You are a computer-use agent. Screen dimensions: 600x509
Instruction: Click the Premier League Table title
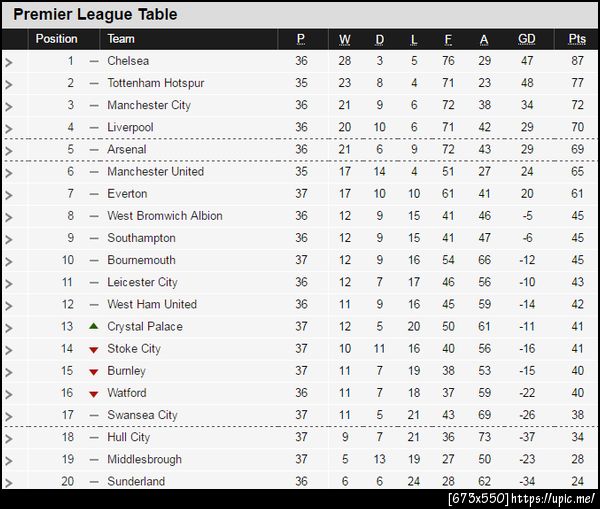(x=96, y=14)
